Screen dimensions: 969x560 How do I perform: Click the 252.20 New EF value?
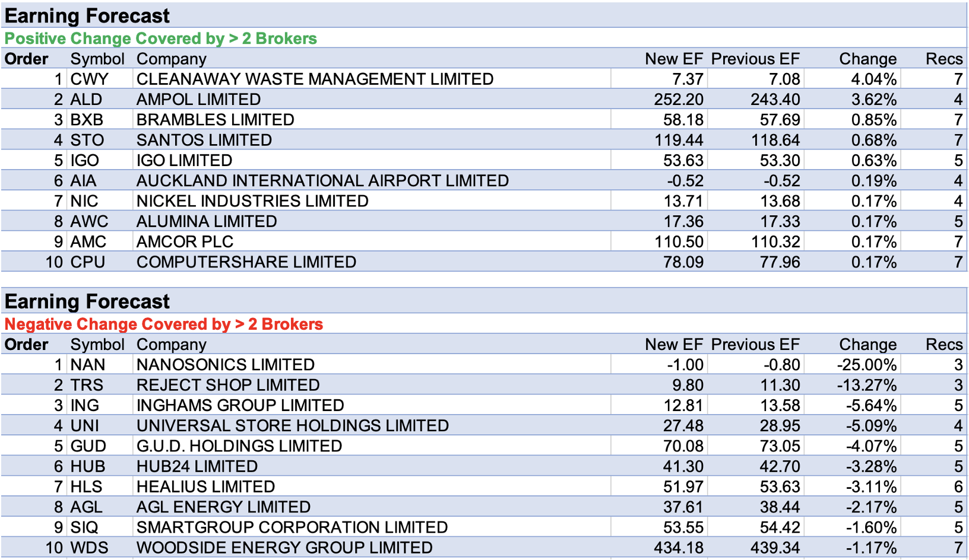(679, 99)
